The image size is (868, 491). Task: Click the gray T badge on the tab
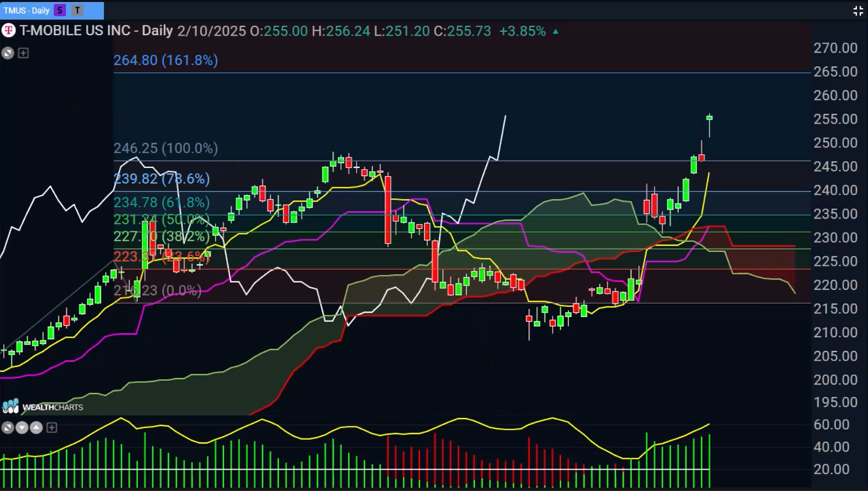(x=77, y=10)
